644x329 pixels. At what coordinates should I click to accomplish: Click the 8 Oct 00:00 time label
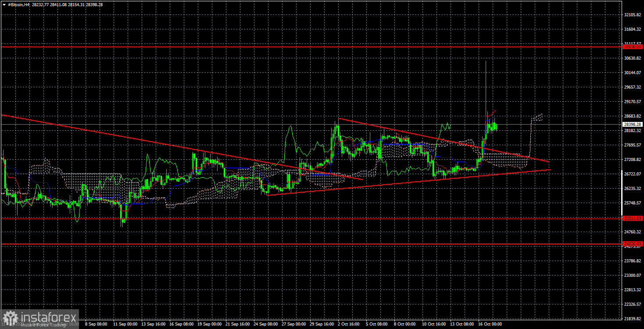click(406, 324)
